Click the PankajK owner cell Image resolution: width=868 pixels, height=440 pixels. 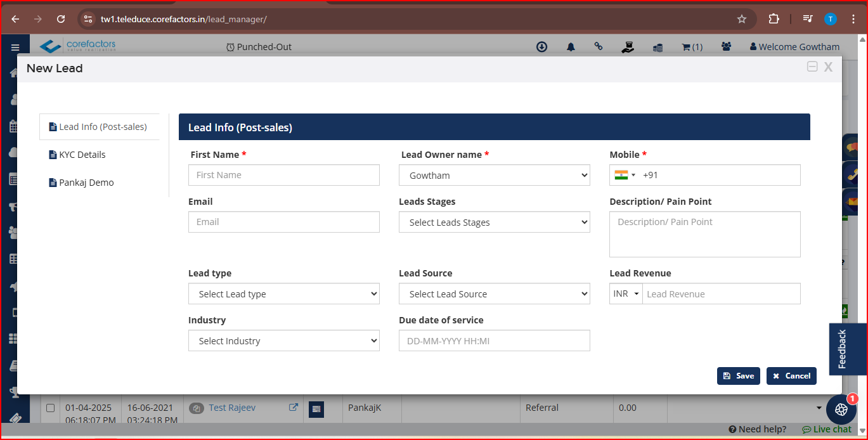[x=365, y=408]
